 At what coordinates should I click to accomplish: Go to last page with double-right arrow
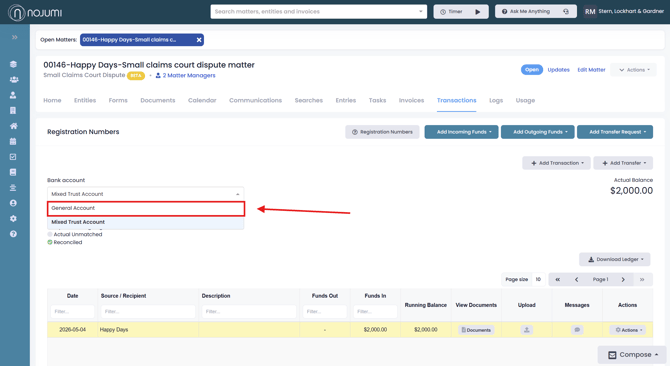point(642,279)
